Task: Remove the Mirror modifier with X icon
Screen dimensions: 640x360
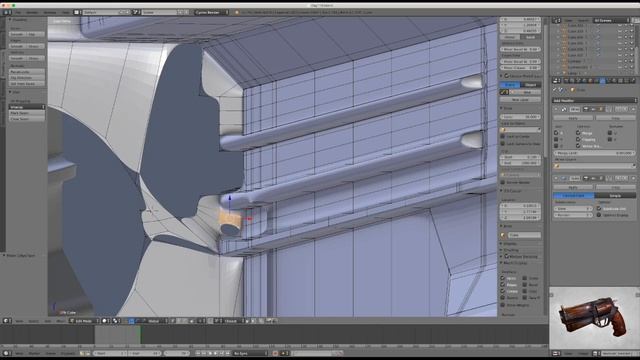Action: (633, 109)
